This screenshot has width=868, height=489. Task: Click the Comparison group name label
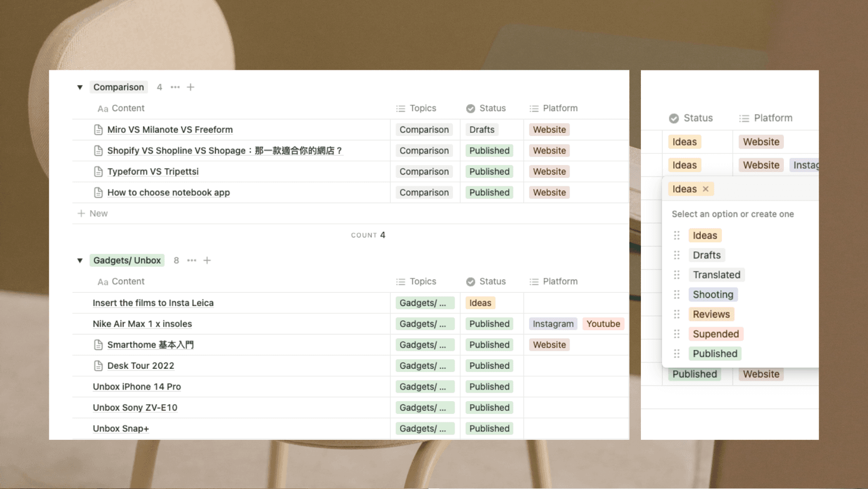click(x=119, y=87)
